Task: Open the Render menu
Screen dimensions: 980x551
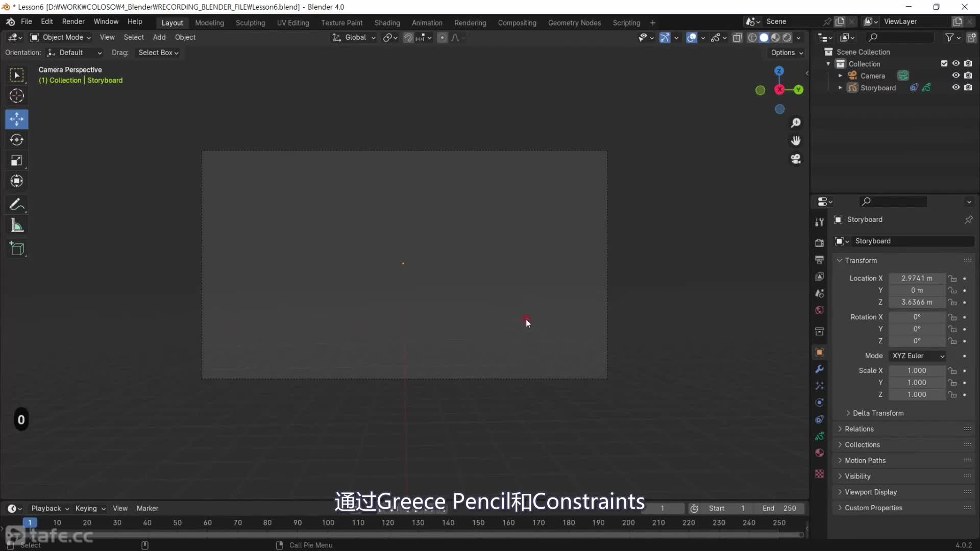Action: click(73, 21)
